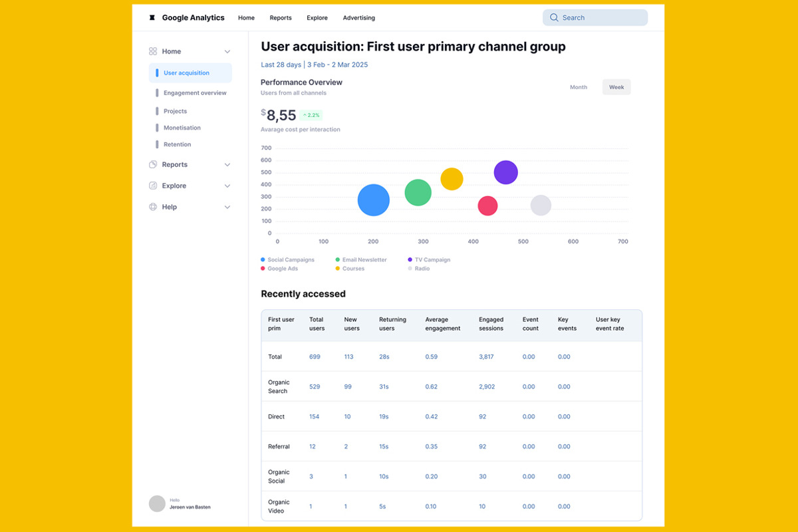Image resolution: width=798 pixels, height=532 pixels.
Task: Click Social Campaigns legend swatch
Action: [263, 260]
